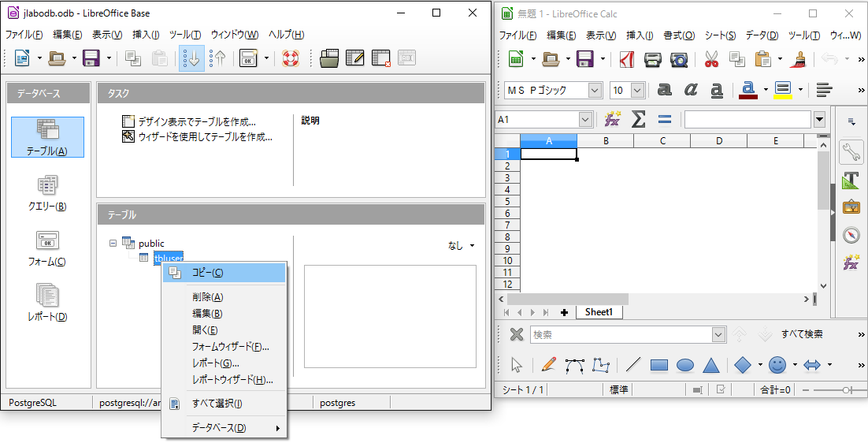Select Tables in the Database pane
The height and width of the screenshot is (443, 868).
[47, 137]
